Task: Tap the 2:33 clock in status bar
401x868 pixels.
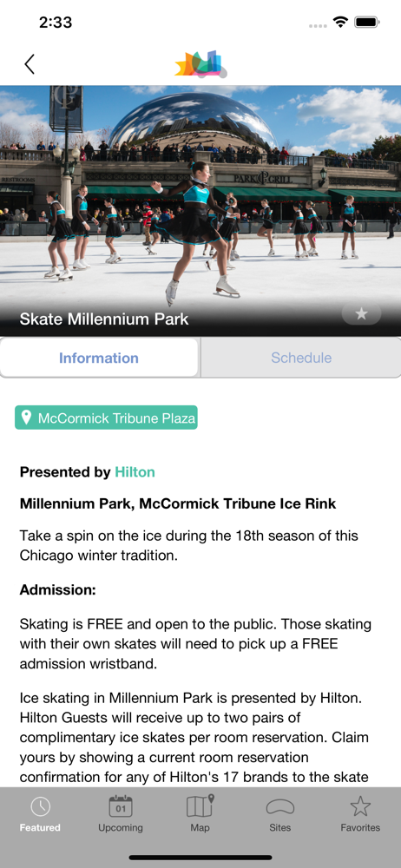Action: coord(56,23)
